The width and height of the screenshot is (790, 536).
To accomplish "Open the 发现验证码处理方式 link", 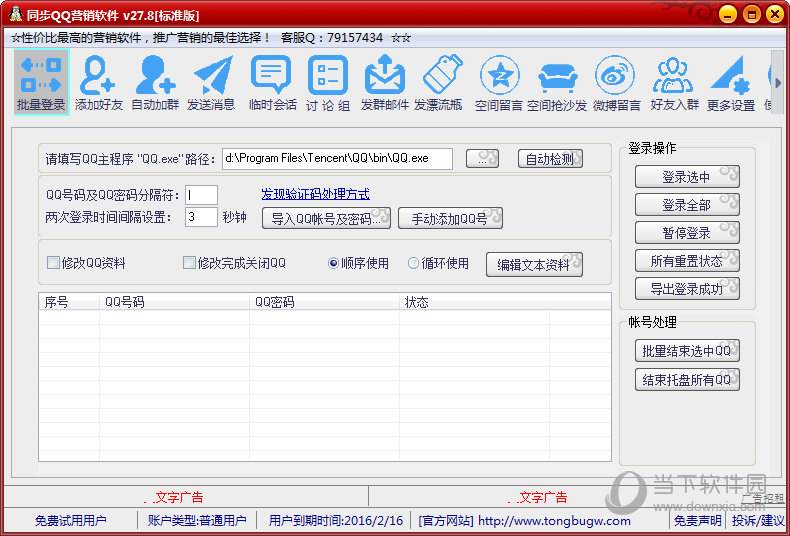I will [315, 194].
